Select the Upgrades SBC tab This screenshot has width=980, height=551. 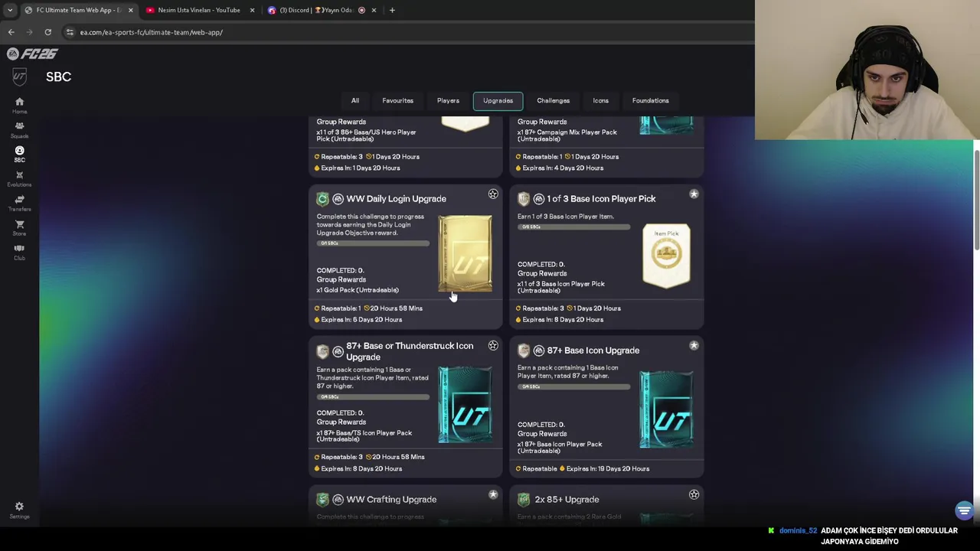(498, 100)
